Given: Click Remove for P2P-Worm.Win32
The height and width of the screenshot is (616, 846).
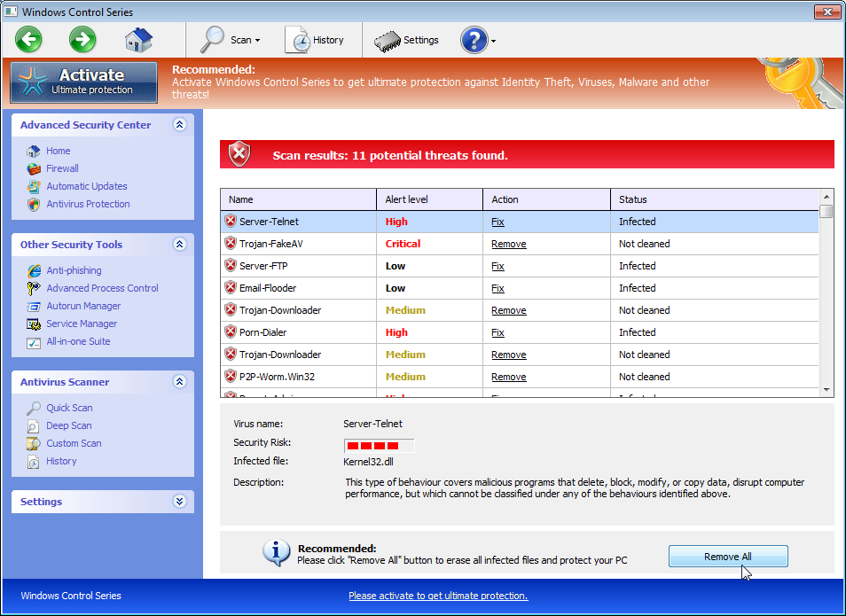Looking at the screenshot, I should [x=509, y=377].
